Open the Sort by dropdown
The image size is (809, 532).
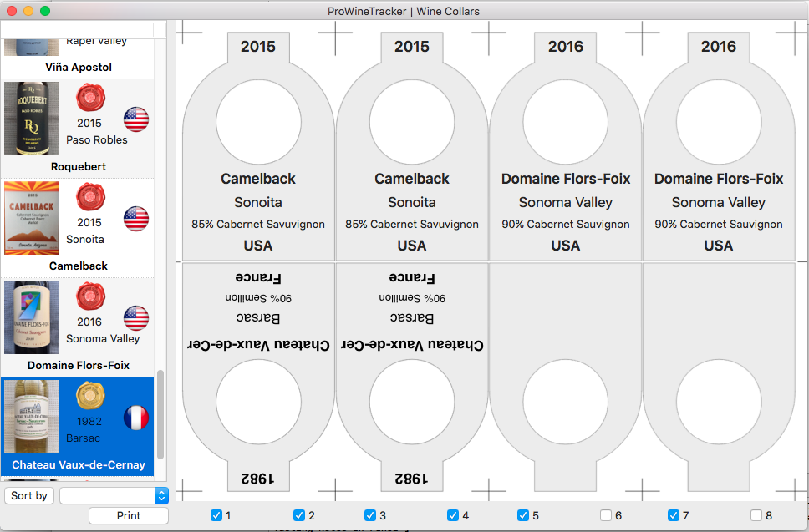pyautogui.click(x=30, y=496)
